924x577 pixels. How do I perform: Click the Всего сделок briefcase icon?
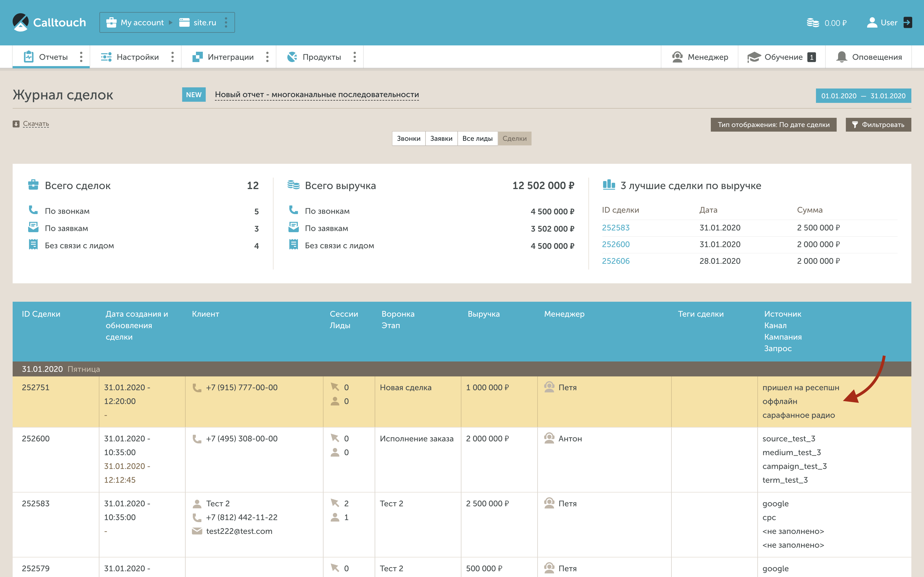click(x=33, y=185)
